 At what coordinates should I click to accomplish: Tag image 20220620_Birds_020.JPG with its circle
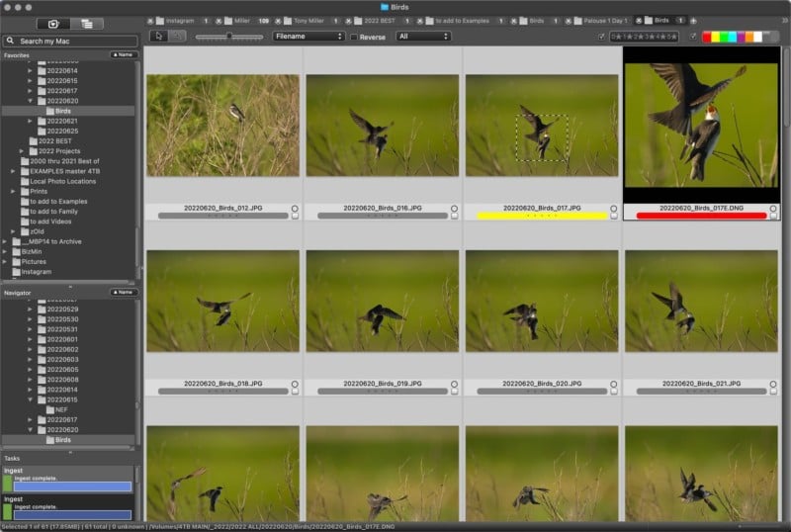613,384
